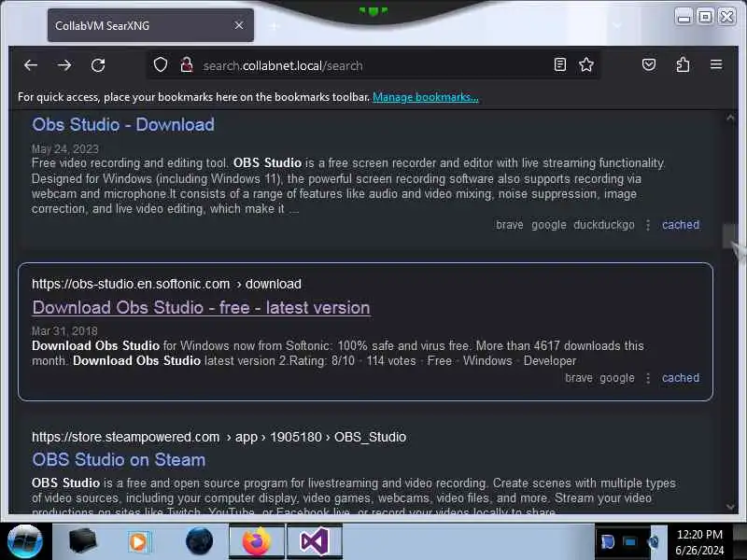
Task: Click the 'Mar 31, 2018' date text
Action: pyautogui.click(x=64, y=331)
